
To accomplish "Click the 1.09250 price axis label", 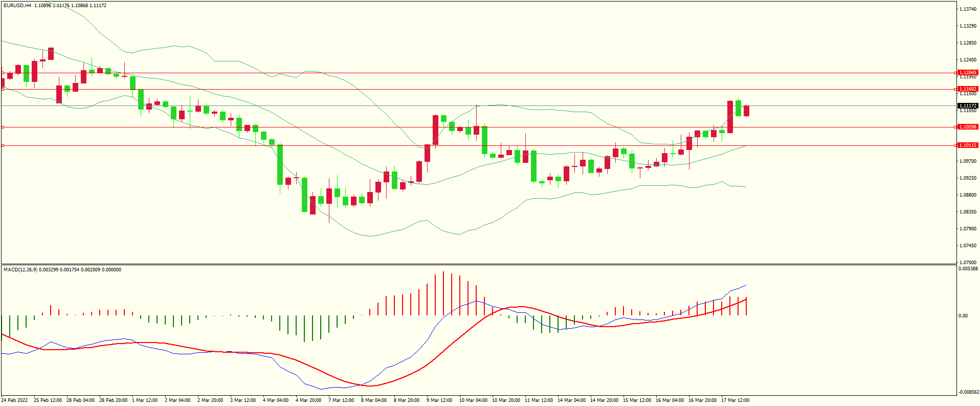I will 968,178.
